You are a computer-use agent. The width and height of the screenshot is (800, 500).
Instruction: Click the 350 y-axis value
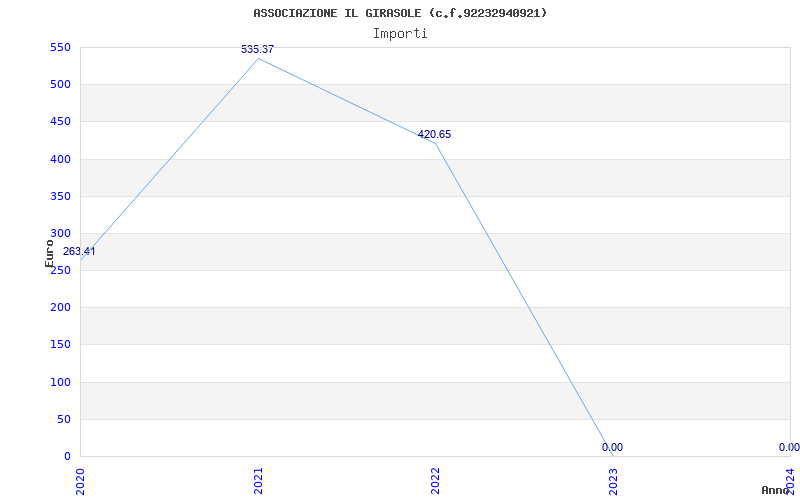[60, 196]
